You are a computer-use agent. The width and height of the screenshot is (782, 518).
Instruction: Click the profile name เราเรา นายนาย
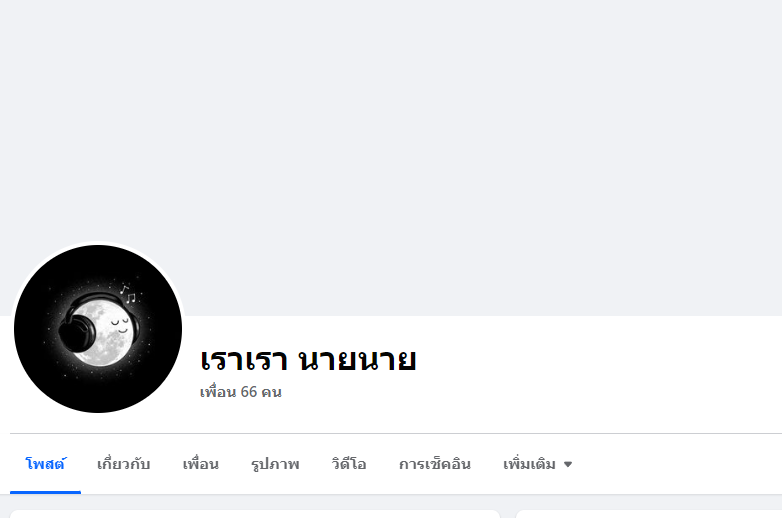coord(308,359)
